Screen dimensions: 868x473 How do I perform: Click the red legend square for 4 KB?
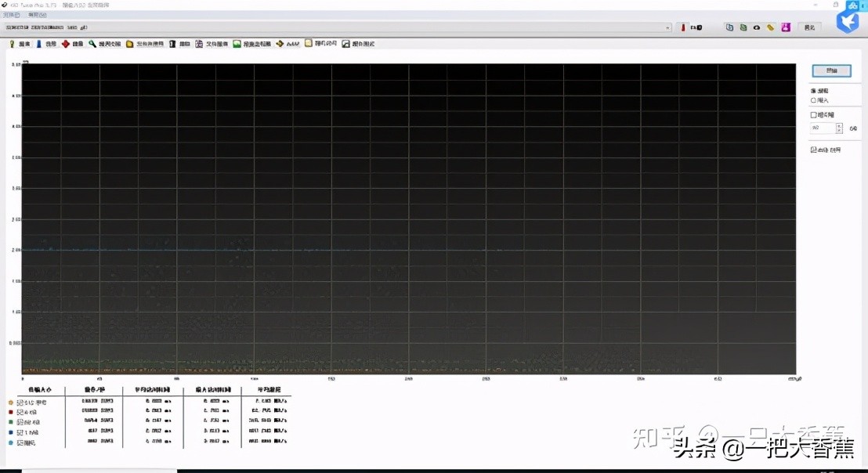point(10,413)
